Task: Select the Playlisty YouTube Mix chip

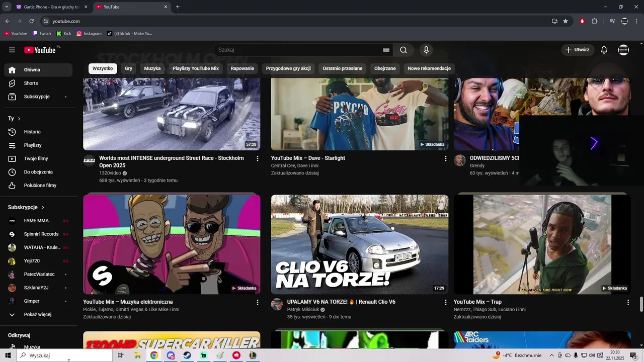Action: 196,68
